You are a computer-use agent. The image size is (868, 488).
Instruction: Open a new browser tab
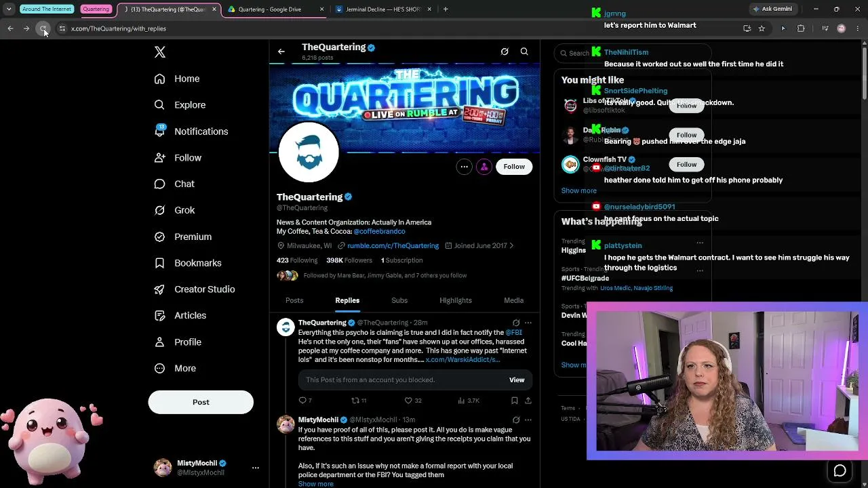click(446, 9)
